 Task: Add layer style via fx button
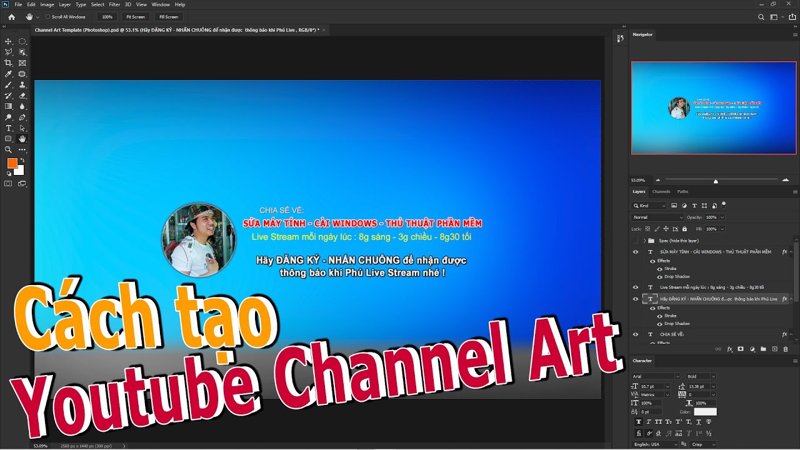point(730,349)
